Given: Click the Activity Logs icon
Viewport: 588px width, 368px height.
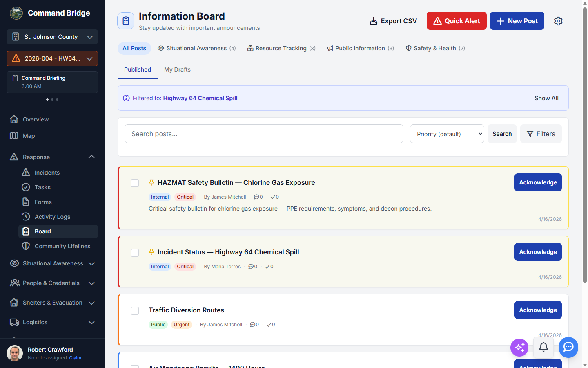Looking at the screenshot, I should [x=27, y=216].
